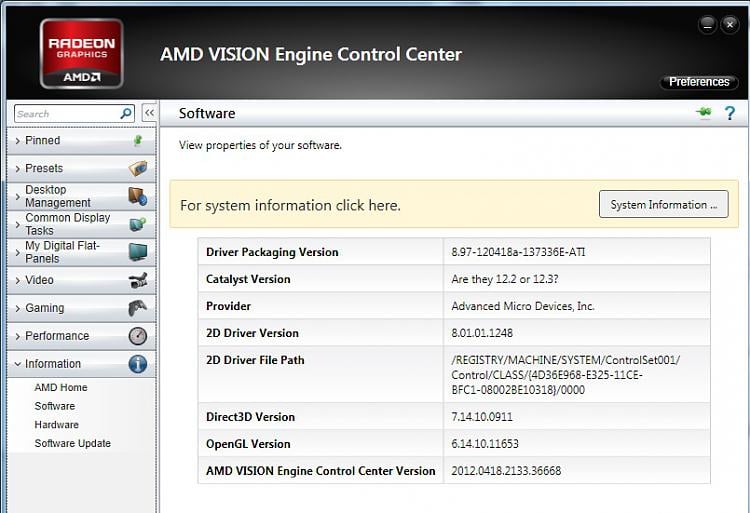Click the My Digital Flat-Panels monitor icon
This screenshot has width=750, height=513.
[138, 251]
